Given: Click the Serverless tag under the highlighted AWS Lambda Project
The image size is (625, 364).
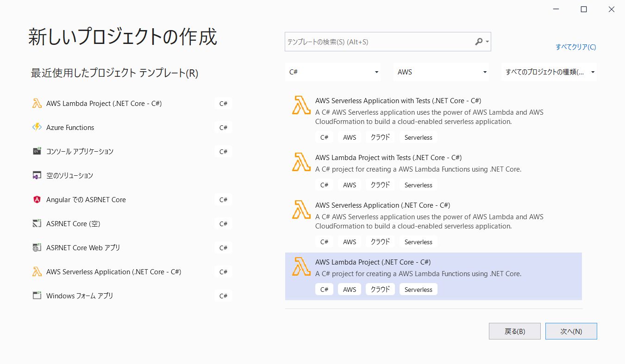Looking at the screenshot, I should pyautogui.click(x=419, y=290).
